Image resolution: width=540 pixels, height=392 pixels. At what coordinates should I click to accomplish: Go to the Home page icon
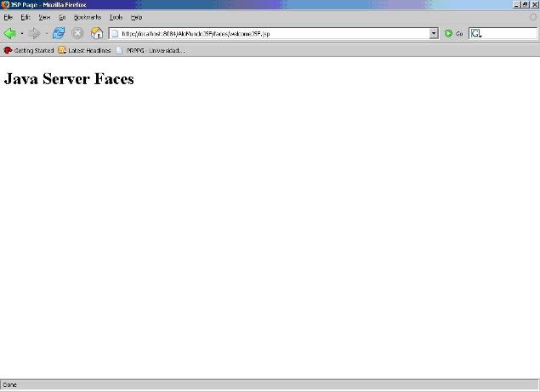(97, 33)
